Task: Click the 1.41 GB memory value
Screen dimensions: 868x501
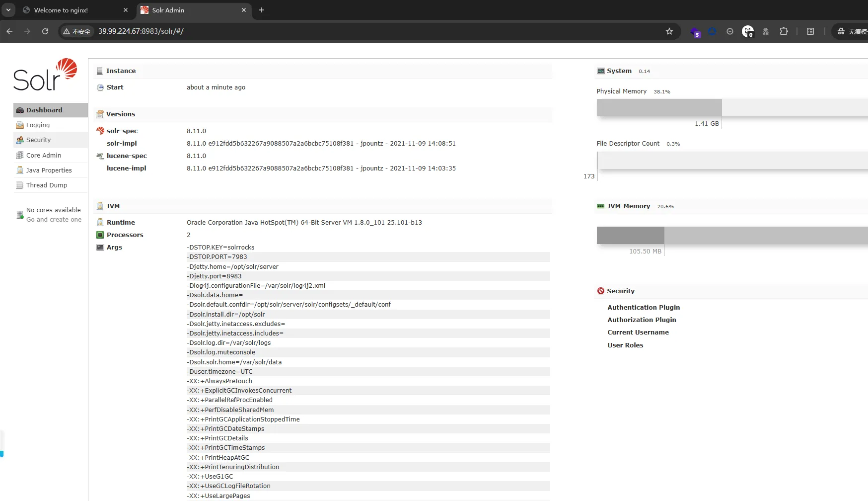Action: pos(707,124)
